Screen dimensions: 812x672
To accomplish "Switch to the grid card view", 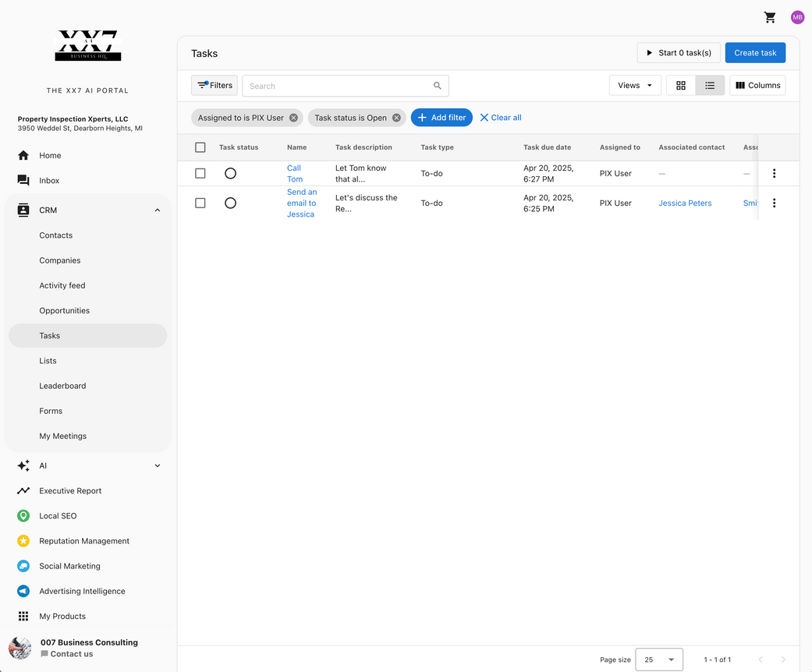I will pos(681,86).
